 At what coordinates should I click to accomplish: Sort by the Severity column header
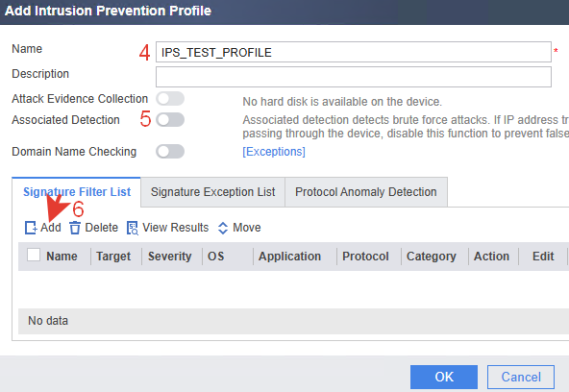pyautogui.click(x=169, y=257)
